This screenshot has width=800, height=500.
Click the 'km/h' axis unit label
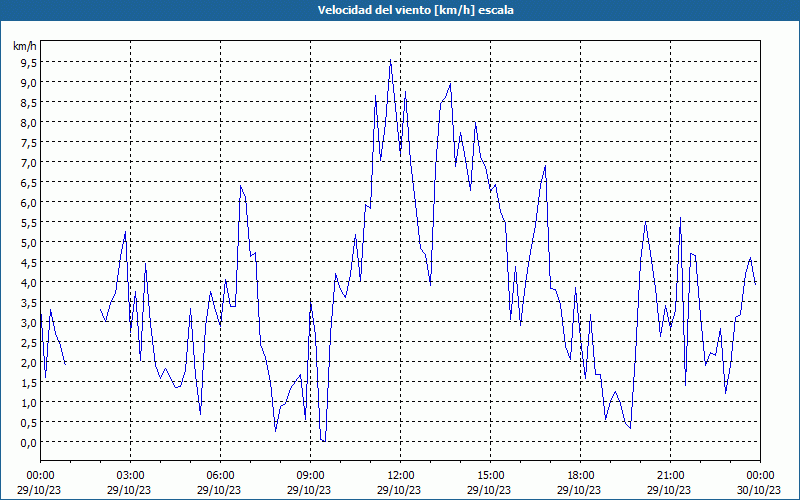pyautogui.click(x=25, y=46)
